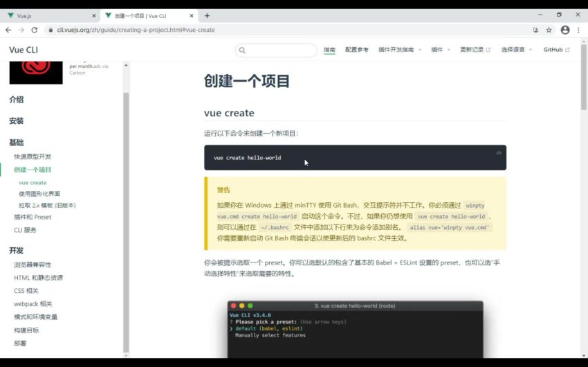This screenshot has width=588, height=367.
Task: Jump to vue create sidebar anchor
Action: (33, 183)
